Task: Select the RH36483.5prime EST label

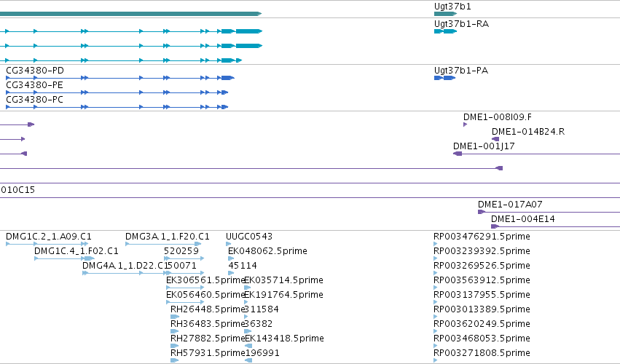Action: [x=208, y=324]
